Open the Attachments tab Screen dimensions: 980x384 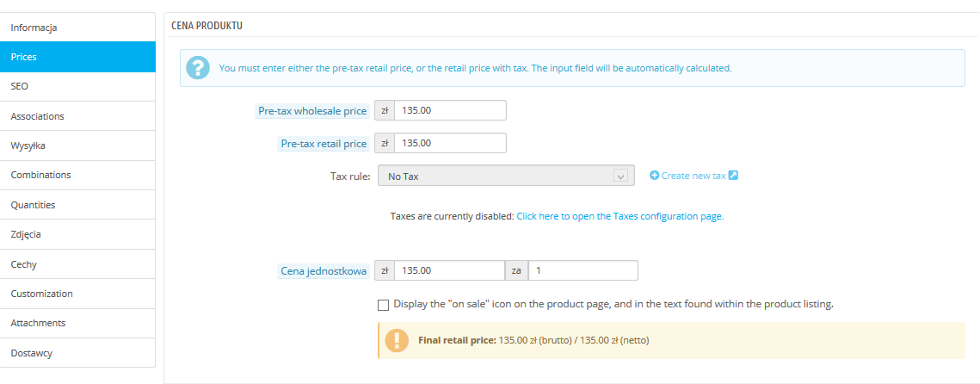(x=77, y=323)
